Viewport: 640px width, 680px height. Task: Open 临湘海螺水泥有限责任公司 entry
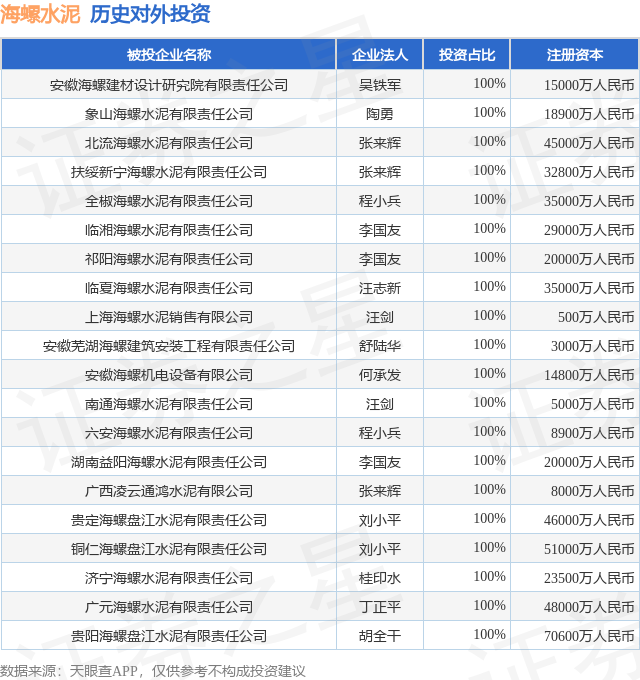[169, 230]
